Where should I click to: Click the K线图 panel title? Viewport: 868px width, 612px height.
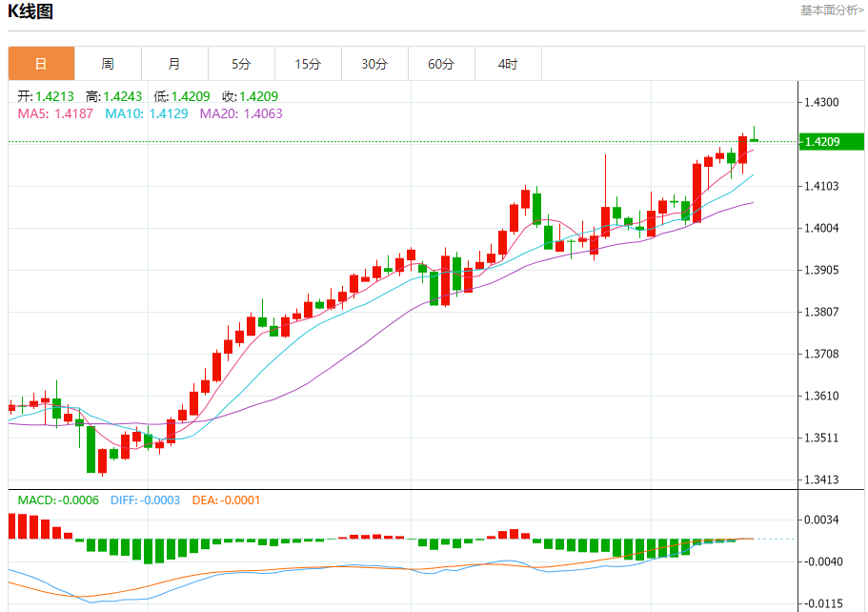(x=30, y=12)
